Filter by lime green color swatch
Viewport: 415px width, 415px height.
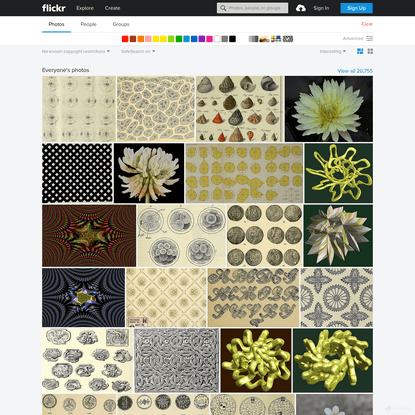click(171, 39)
